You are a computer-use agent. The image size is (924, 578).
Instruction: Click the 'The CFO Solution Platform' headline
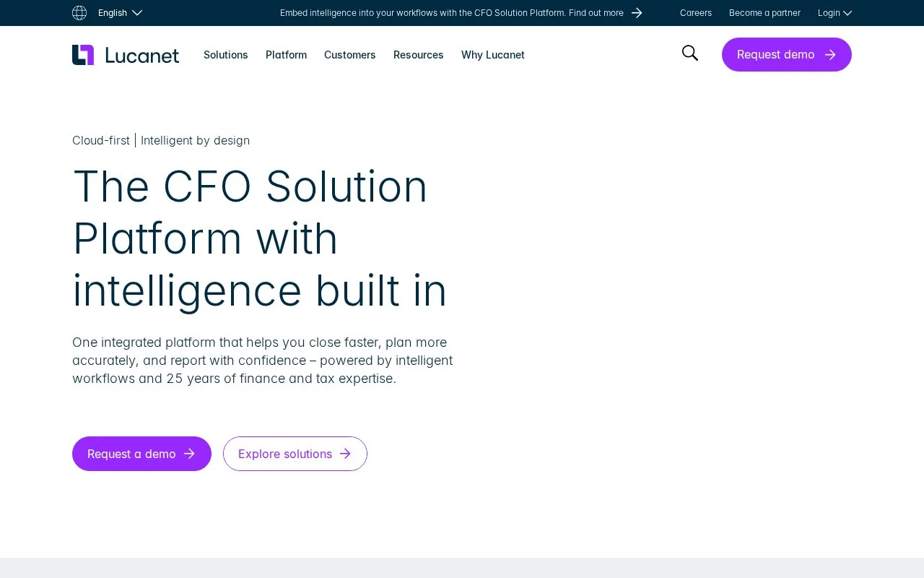260,238
